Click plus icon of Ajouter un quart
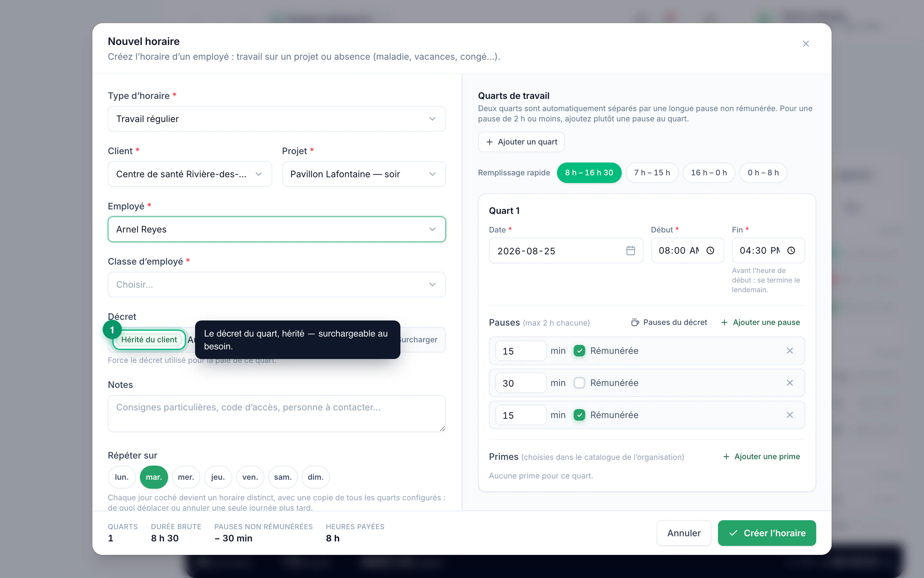Image resolution: width=924 pixels, height=578 pixels. click(490, 142)
